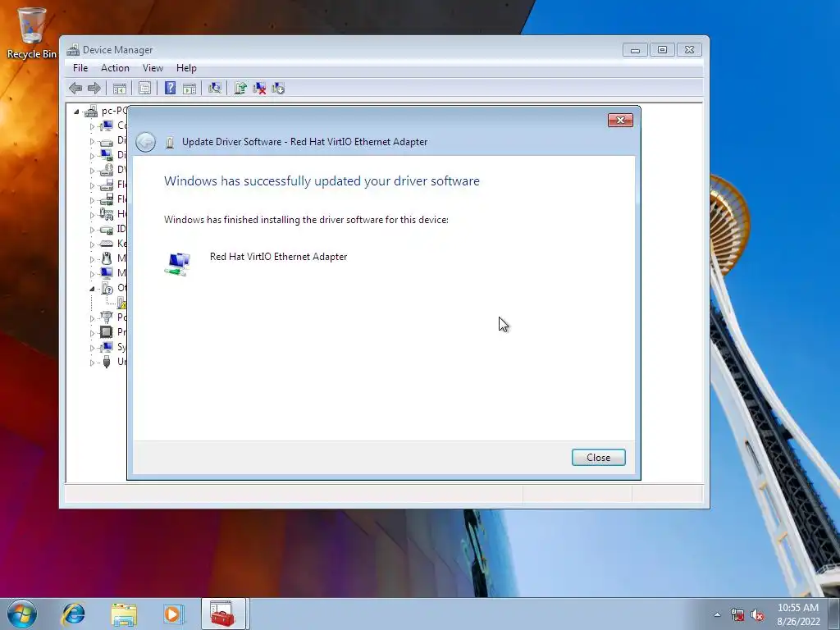Click the taskbar clock showing 10:55 AM
Viewport: 840px width, 630px height.
point(798,614)
